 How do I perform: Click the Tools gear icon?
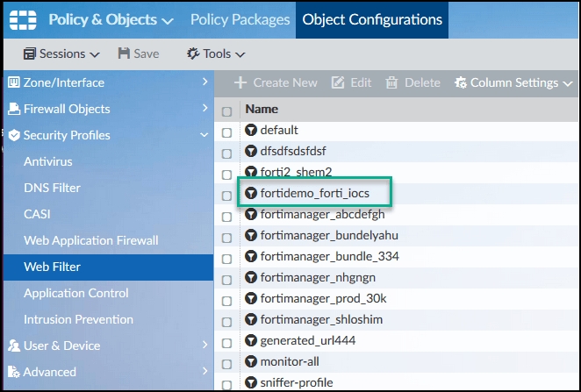coord(193,53)
